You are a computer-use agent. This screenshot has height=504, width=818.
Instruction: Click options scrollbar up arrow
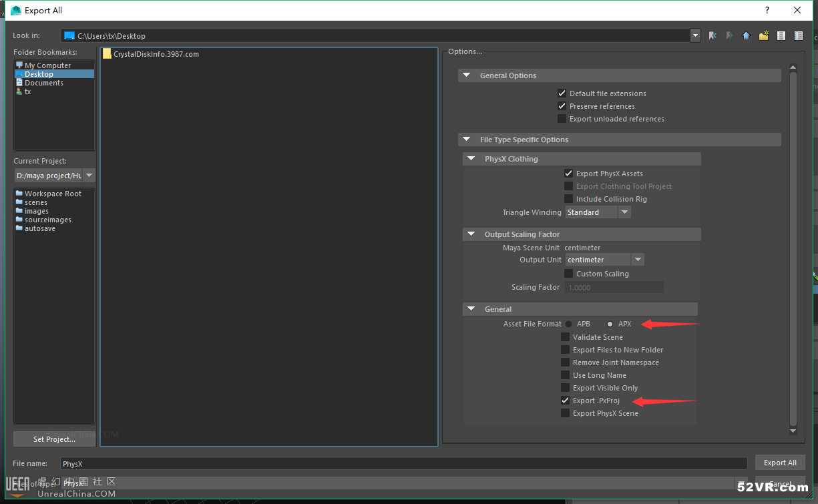(793, 67)
